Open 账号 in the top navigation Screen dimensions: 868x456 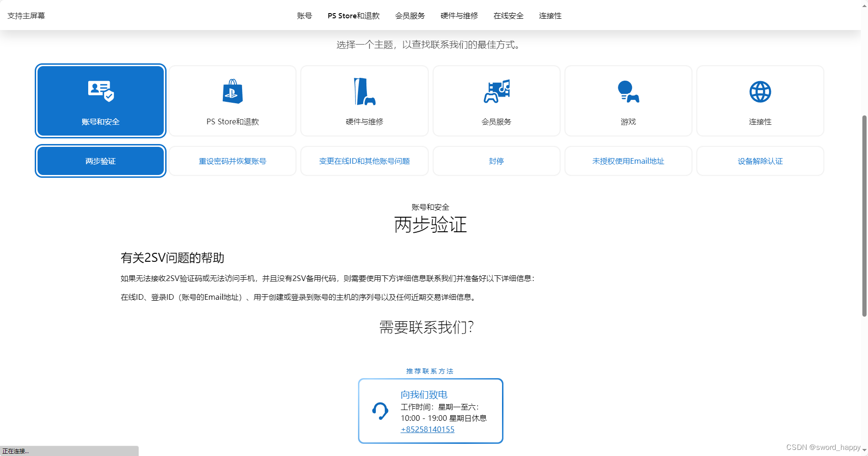point(305,15)
